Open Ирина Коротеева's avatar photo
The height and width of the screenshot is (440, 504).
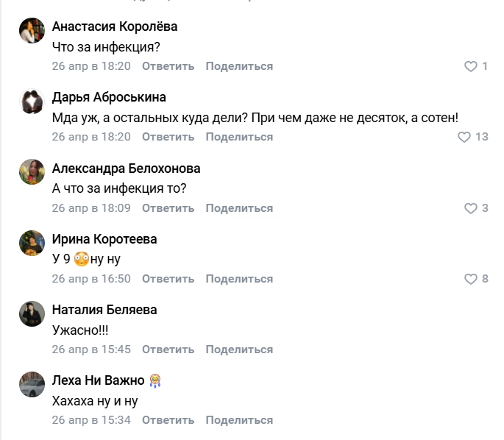pyautogui.click(x=30, y=244)
